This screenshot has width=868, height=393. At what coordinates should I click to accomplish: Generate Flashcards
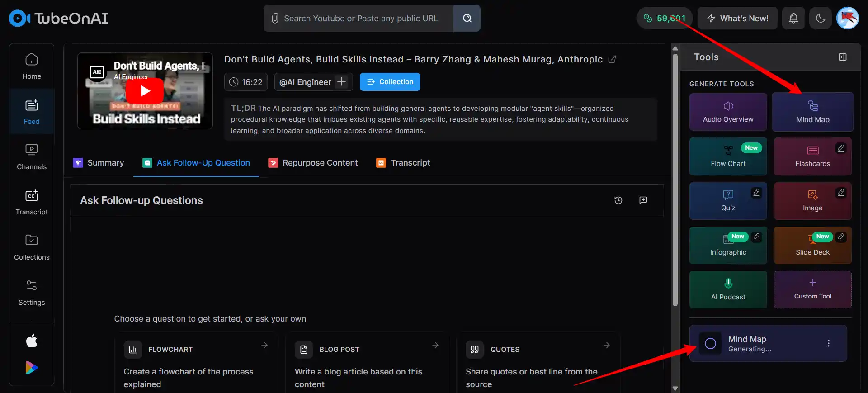(813, 156)
